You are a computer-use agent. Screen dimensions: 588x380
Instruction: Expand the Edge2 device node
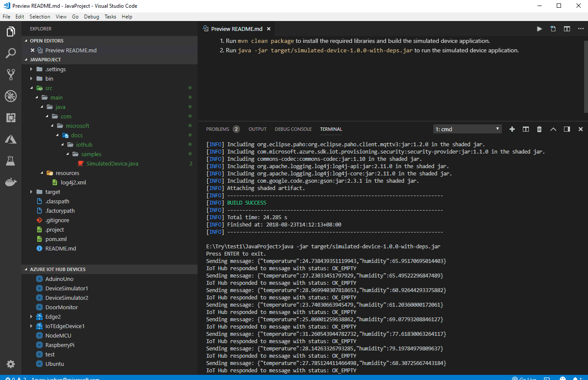pos(31,317)
